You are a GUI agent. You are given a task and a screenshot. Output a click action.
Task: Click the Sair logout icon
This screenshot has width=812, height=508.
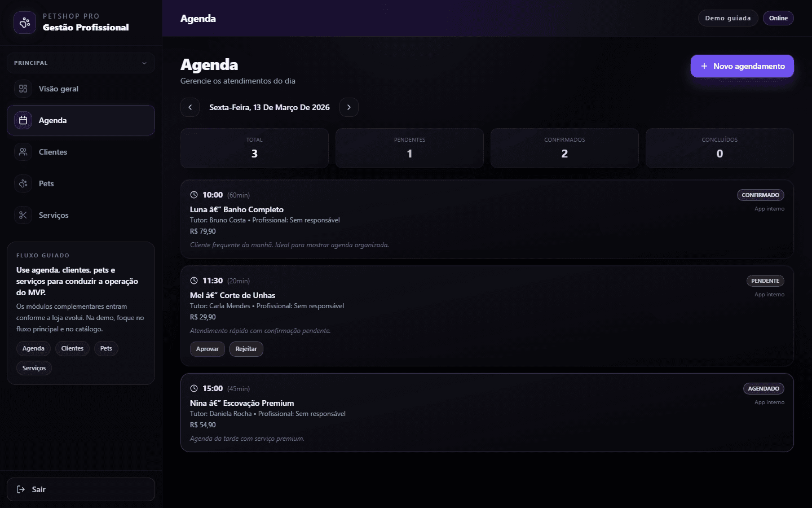(21, 489)
